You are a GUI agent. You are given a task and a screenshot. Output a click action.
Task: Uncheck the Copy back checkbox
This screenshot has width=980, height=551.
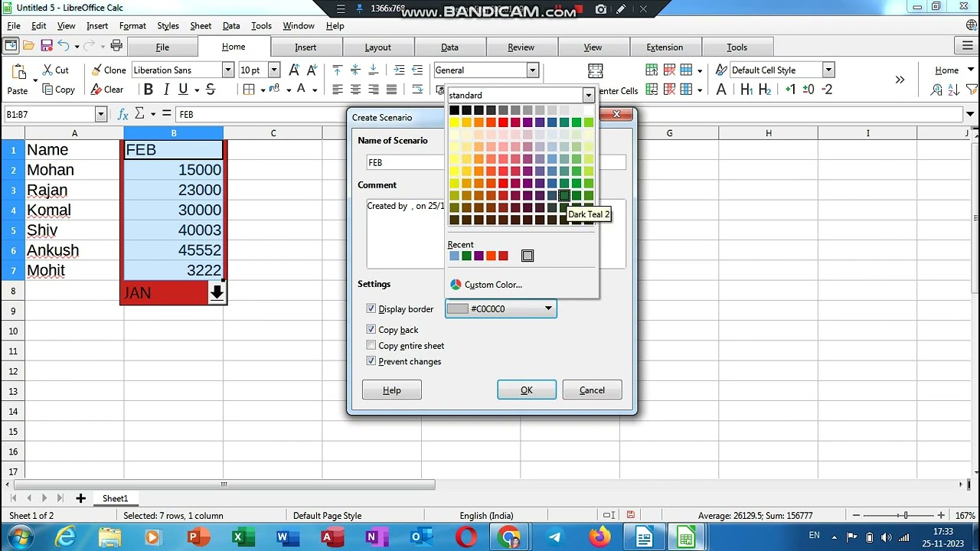tap(371, 329)
